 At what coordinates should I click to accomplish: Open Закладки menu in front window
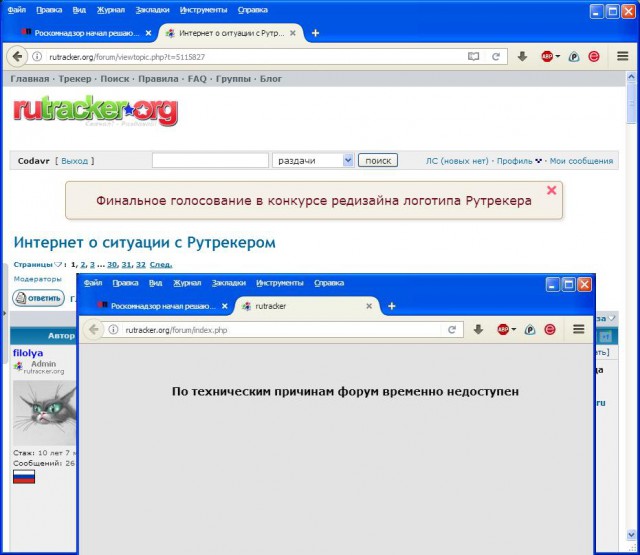coord(229,283)
